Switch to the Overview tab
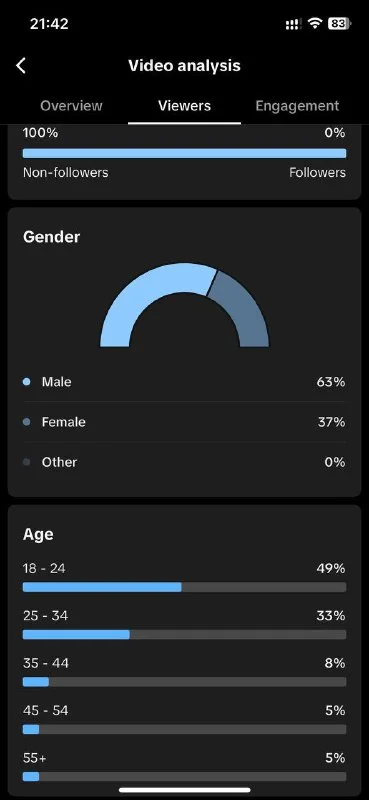 (x=71, y=106)
